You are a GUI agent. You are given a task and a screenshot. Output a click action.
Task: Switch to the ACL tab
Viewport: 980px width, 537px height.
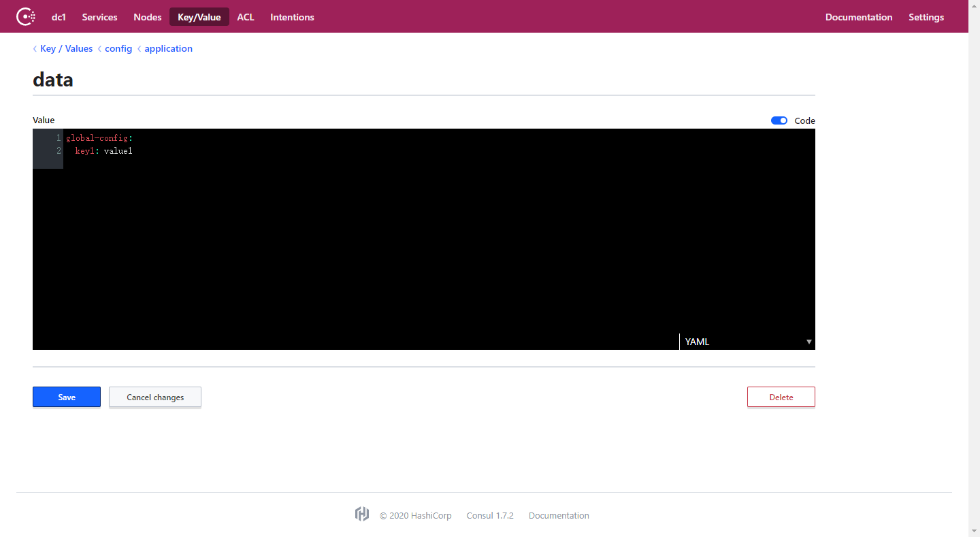click(x=246, y=17)
